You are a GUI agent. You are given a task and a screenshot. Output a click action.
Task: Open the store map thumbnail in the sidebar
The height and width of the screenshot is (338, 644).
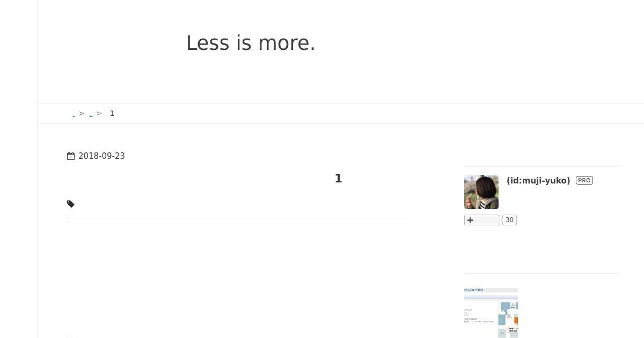491,313
